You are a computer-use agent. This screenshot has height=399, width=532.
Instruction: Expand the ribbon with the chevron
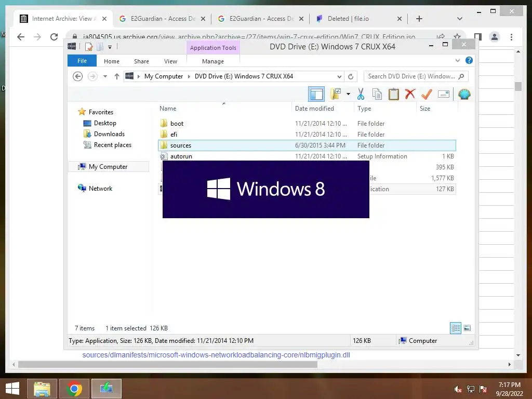pos(457,60)
